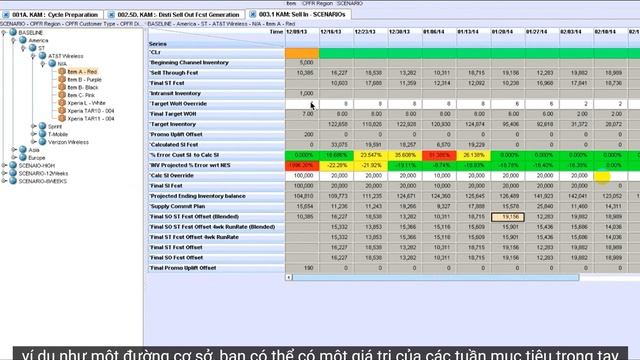Screen dimensions: 640x360
Task: Edit the Calc SI Override 100,000 cell
Action: (x=302, y=176)
